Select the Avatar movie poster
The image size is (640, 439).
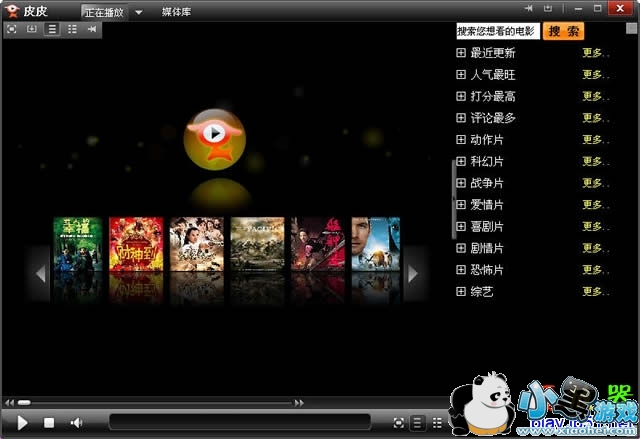tap(376, 244)
